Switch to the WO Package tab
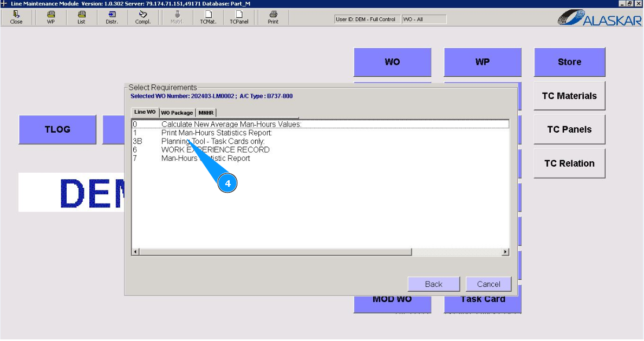This screenshot has height=341, width=644. coord(177,113)
